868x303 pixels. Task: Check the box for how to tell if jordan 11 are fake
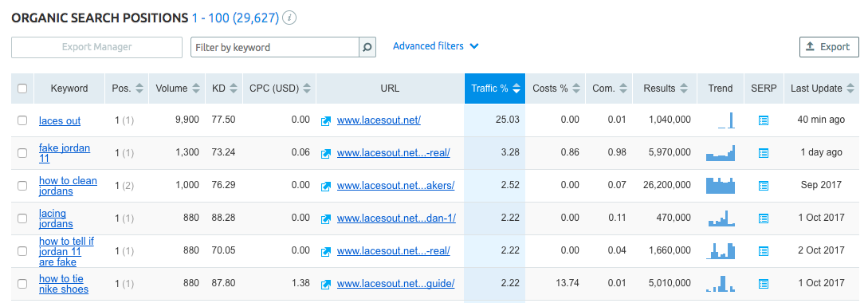[22, 251]
